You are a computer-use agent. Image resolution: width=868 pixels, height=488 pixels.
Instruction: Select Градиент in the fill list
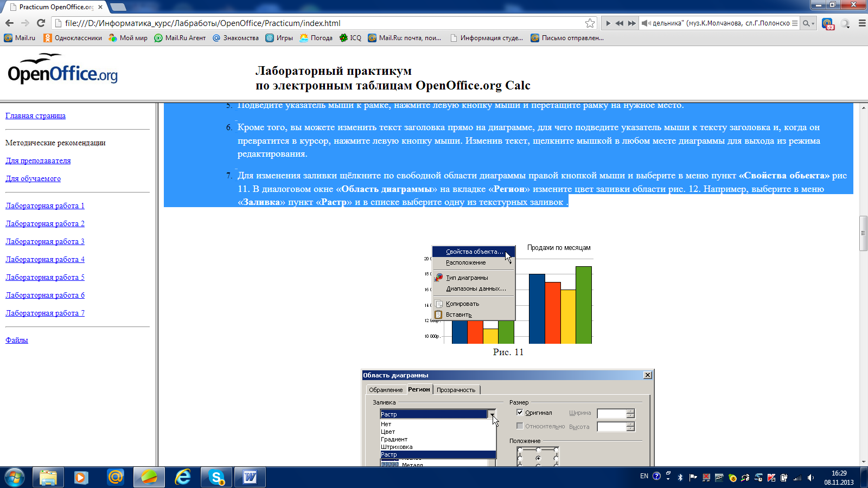click(437, 439)
